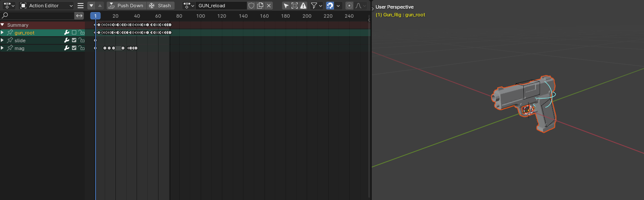This screenshot has height=200, width=644.
Task: Click the invert filter arrows beside the search field
Action: pos(79,16)
